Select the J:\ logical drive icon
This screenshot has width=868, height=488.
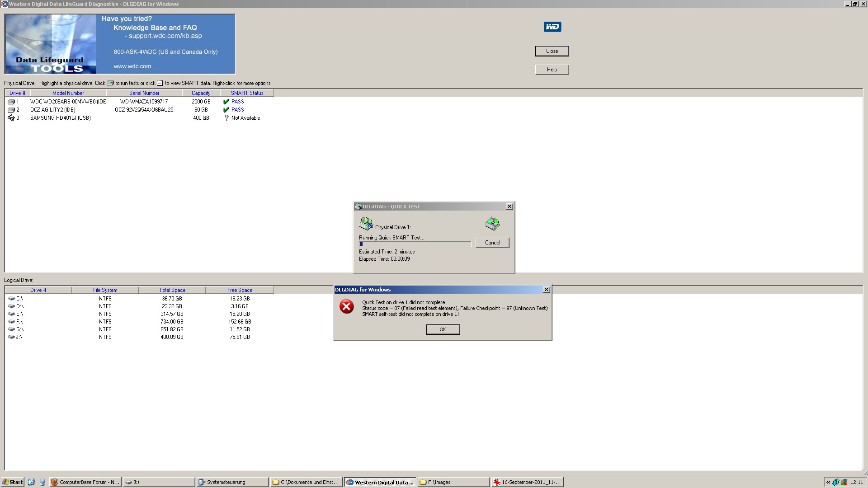[x=11, y=337]
